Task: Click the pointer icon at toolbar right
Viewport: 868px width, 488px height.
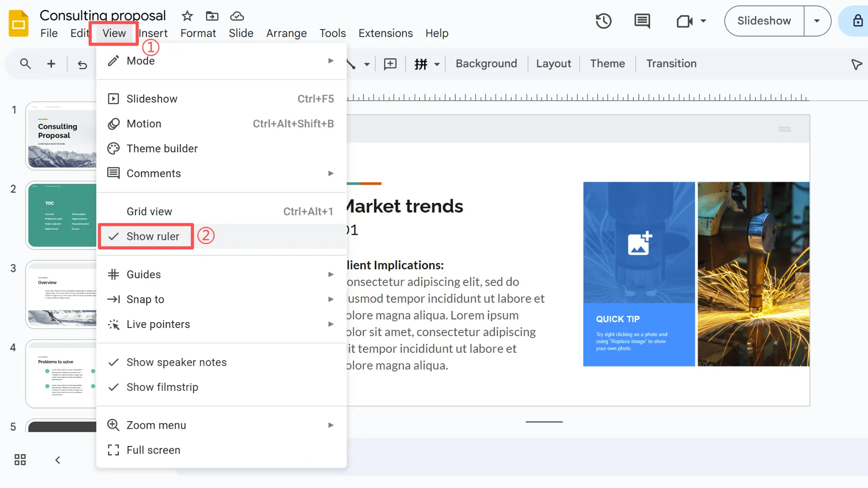Action: pos(856,64)
